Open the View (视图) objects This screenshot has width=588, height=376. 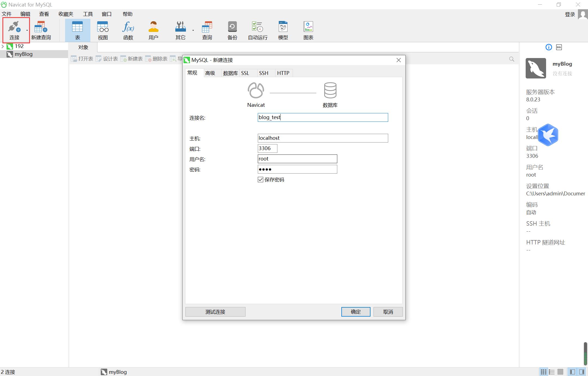click(x=103, y=30)
